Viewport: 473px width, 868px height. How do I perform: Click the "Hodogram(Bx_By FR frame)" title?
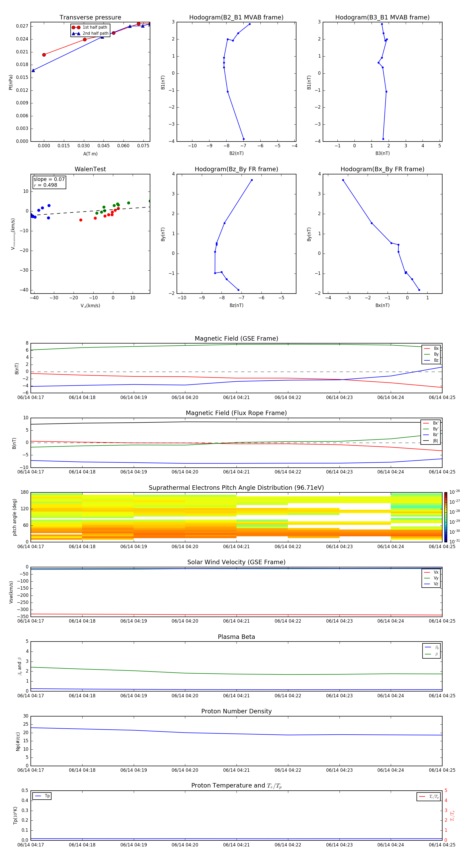pos(382,169)
